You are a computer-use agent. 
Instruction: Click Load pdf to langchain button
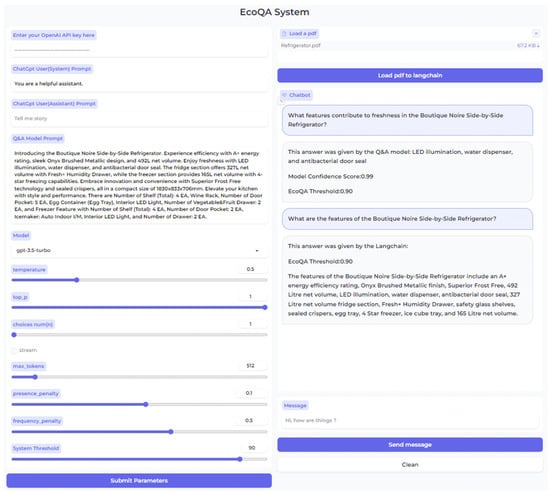click(410, 75)
